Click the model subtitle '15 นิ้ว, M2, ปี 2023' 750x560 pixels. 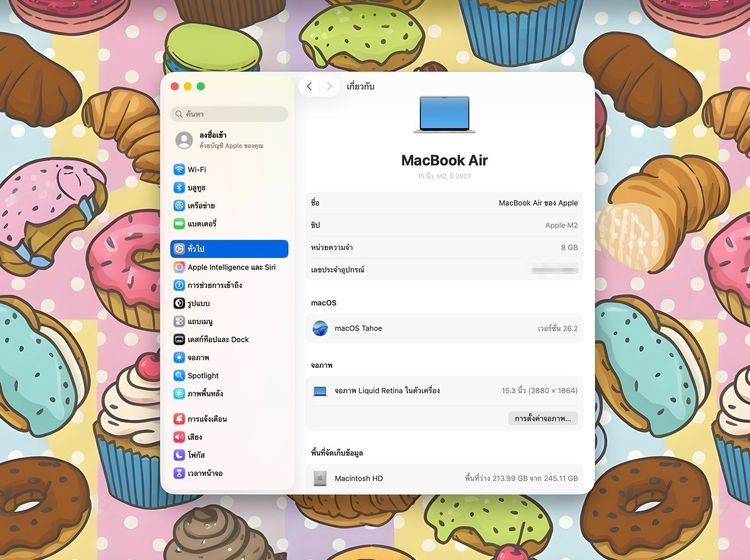[444, 176]
